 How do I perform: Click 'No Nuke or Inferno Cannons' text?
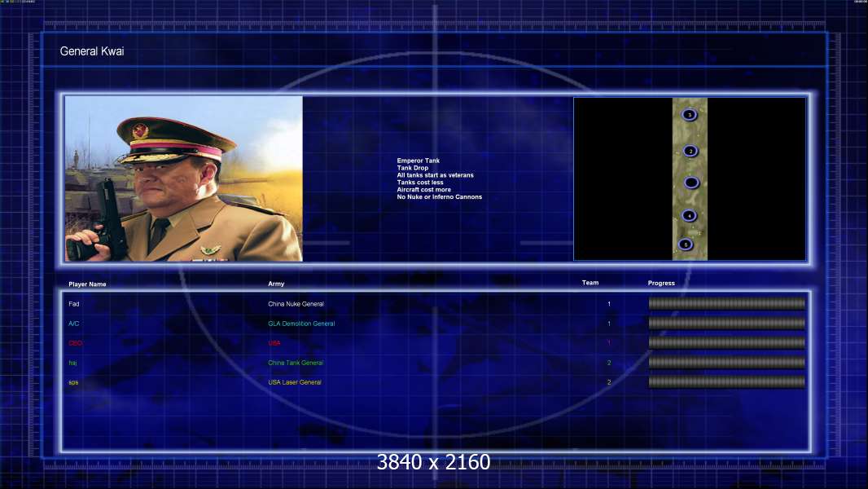[439, 196]
